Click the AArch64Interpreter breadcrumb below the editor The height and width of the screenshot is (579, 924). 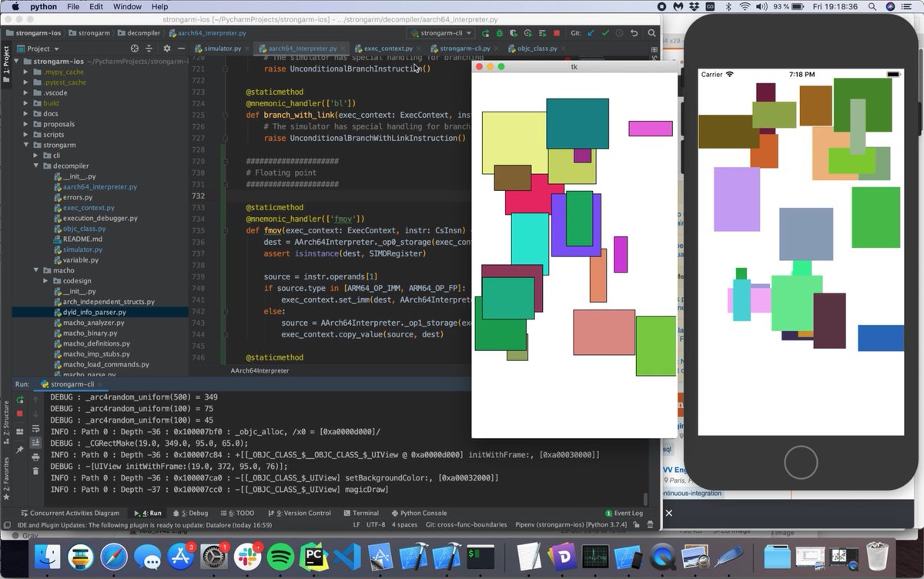coord(259,370)
